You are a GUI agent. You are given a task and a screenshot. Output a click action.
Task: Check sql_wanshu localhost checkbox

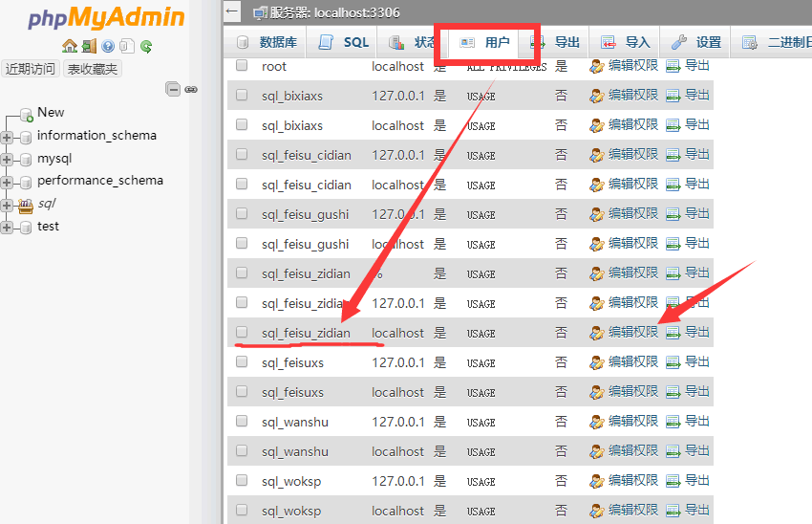(242, 451)
